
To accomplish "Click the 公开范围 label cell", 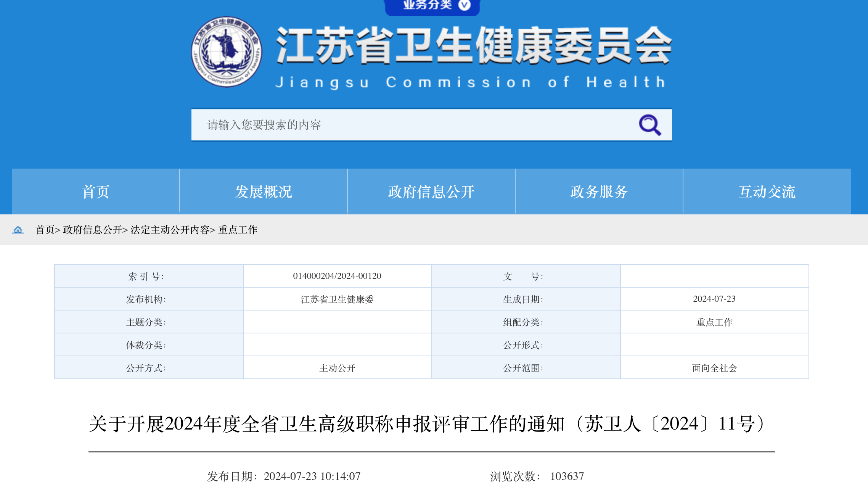I will tap(526, 368).
